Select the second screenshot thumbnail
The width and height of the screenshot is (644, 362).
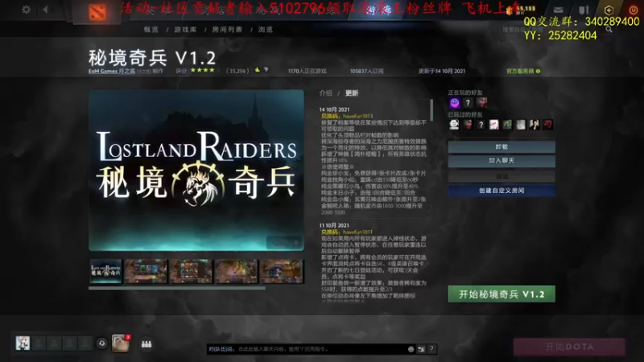pos(147,271)
